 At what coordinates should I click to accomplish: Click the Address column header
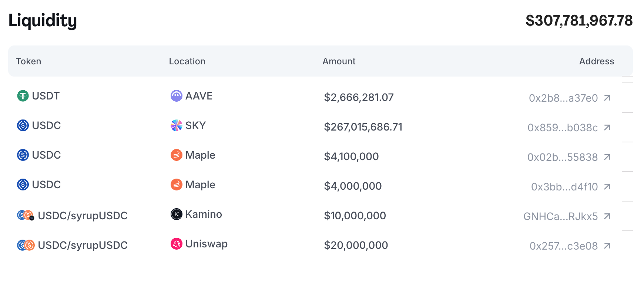click(596, 61)
